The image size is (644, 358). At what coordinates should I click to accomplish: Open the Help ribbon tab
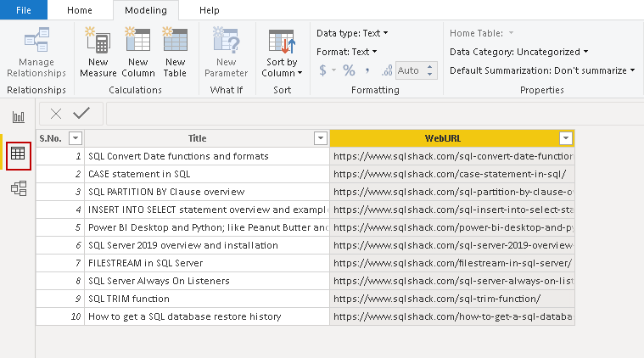tap(209, 10)
